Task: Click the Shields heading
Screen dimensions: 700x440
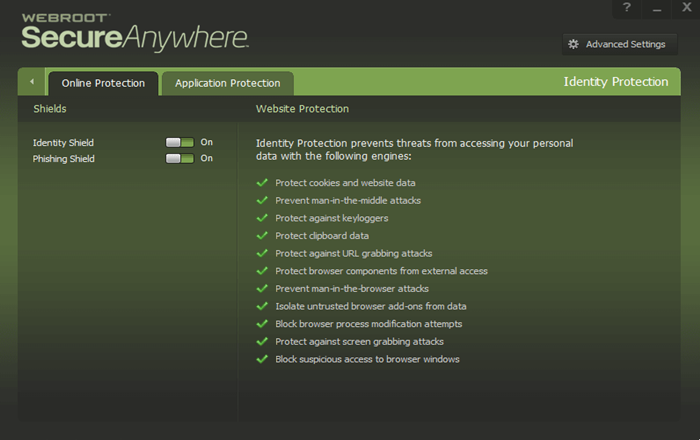Action: point(50,109)
